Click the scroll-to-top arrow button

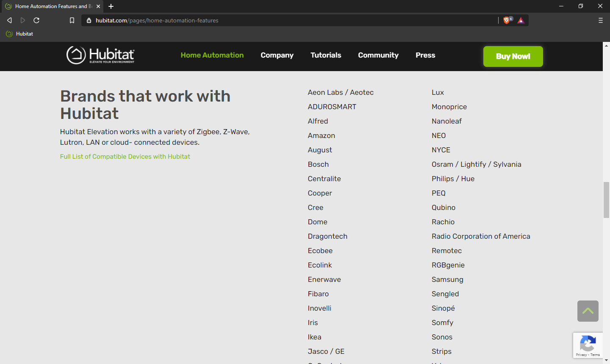(x=588, y=311)
